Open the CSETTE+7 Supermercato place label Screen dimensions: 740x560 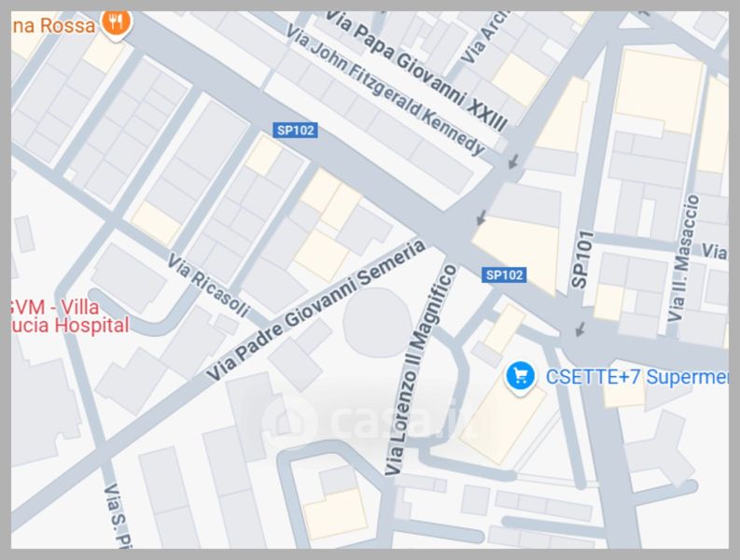[x=637, y=377]
